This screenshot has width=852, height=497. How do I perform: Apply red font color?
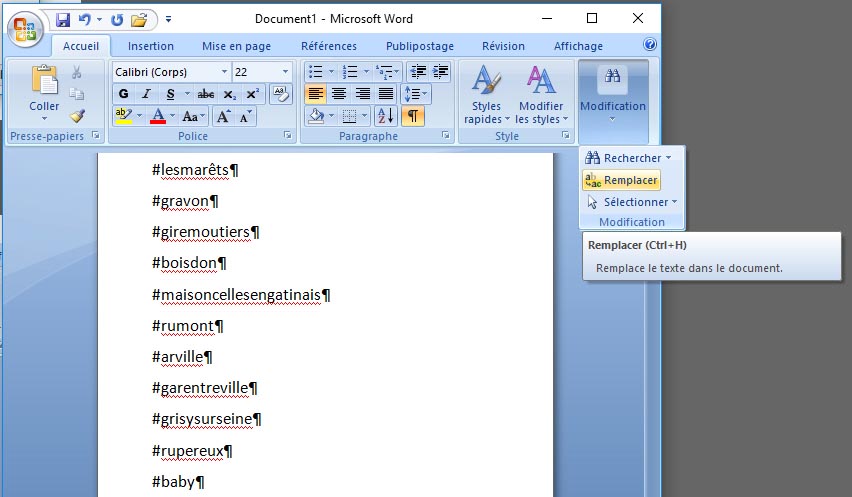pyautogui.click(x=158, y=116)
